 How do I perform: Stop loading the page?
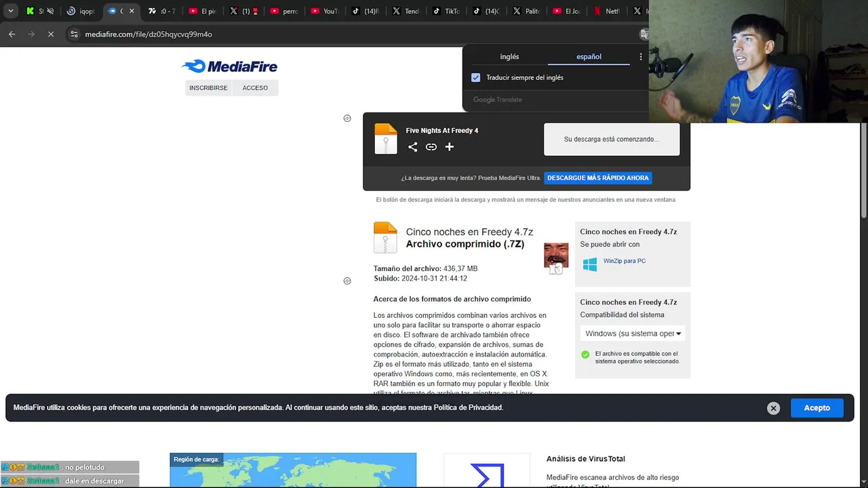pos(51,34)
